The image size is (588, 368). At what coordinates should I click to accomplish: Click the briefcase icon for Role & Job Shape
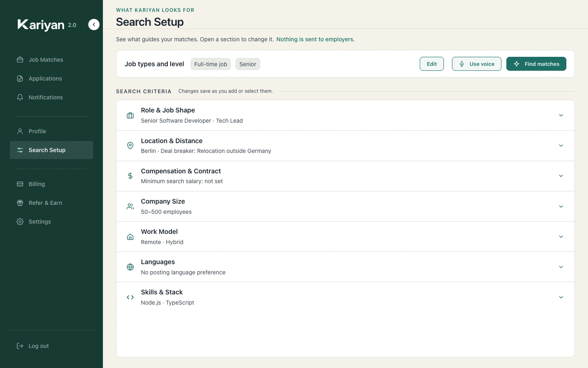(130, 115)
